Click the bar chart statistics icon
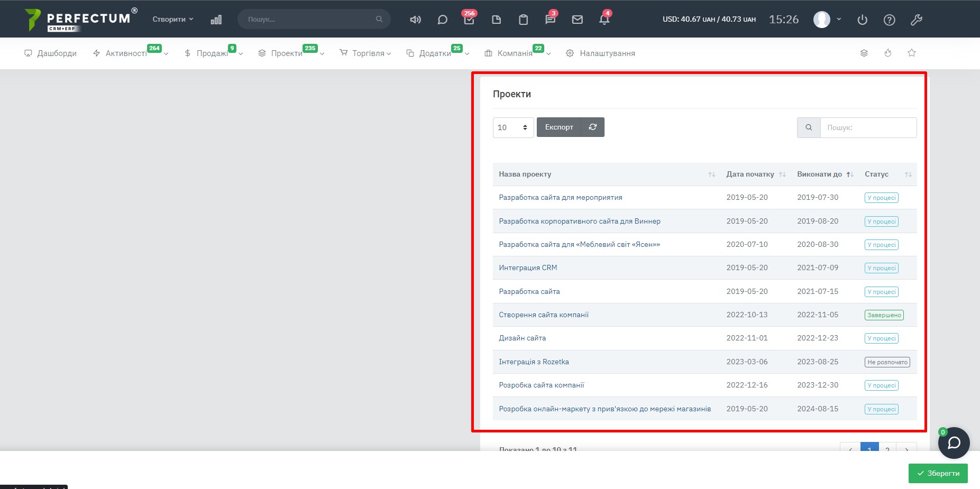 click(x=216, y=20)
